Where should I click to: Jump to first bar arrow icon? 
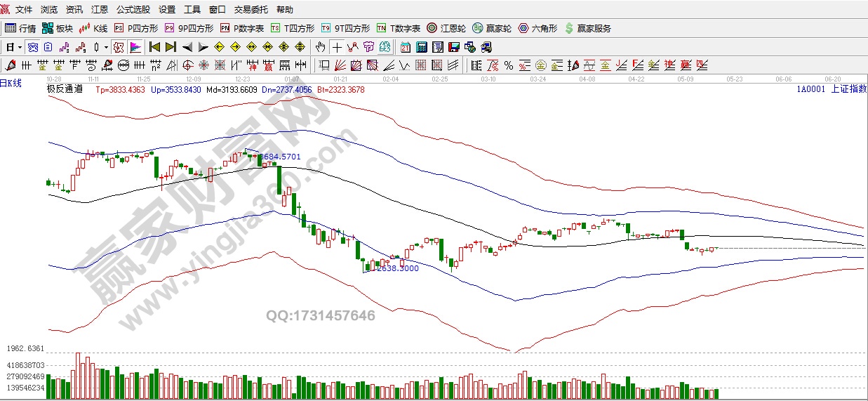pos(155,47)
